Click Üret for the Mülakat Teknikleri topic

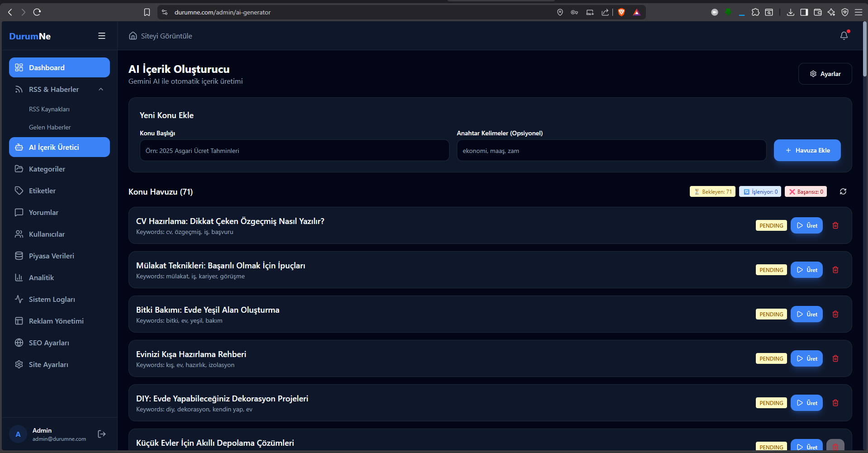coord(807,270)
